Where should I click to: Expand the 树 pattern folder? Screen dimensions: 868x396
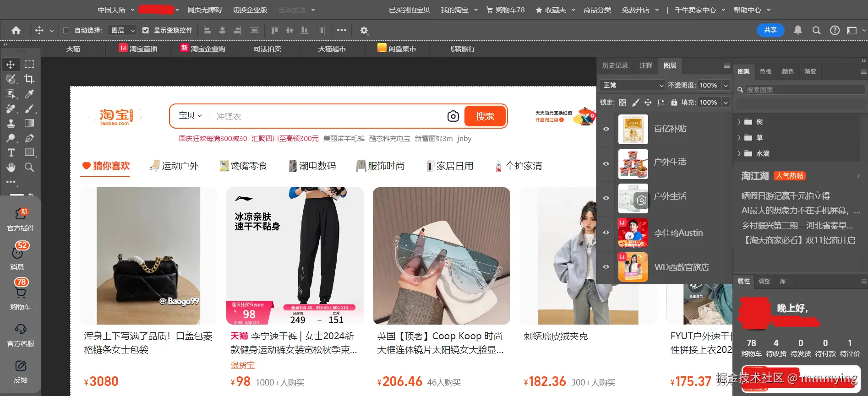coord(739,122)
